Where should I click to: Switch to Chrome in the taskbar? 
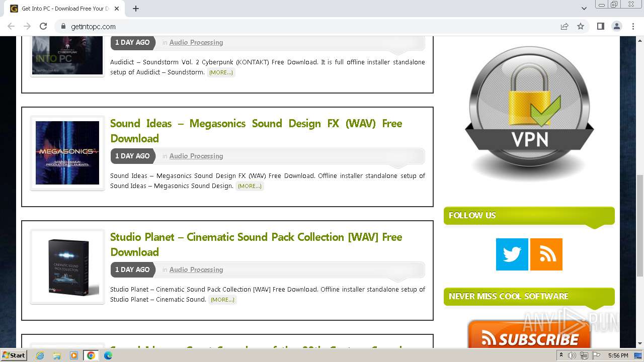tap(91, 355)
